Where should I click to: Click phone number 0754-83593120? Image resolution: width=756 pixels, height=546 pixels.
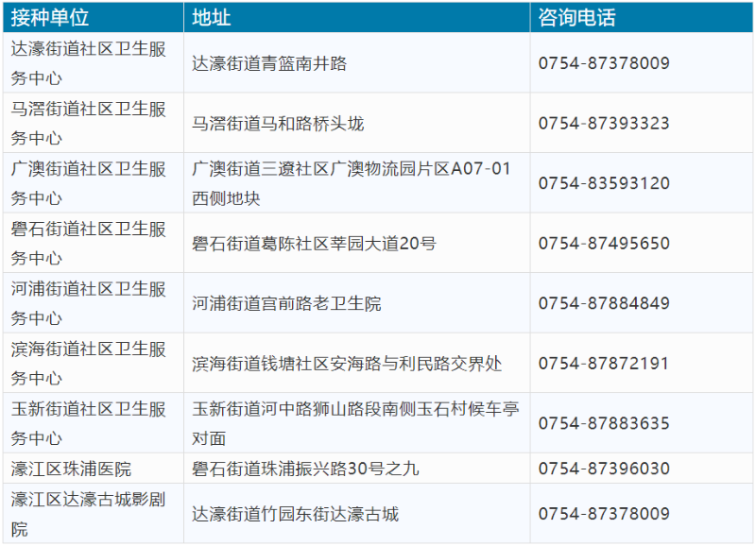click(x=604, y=183)
